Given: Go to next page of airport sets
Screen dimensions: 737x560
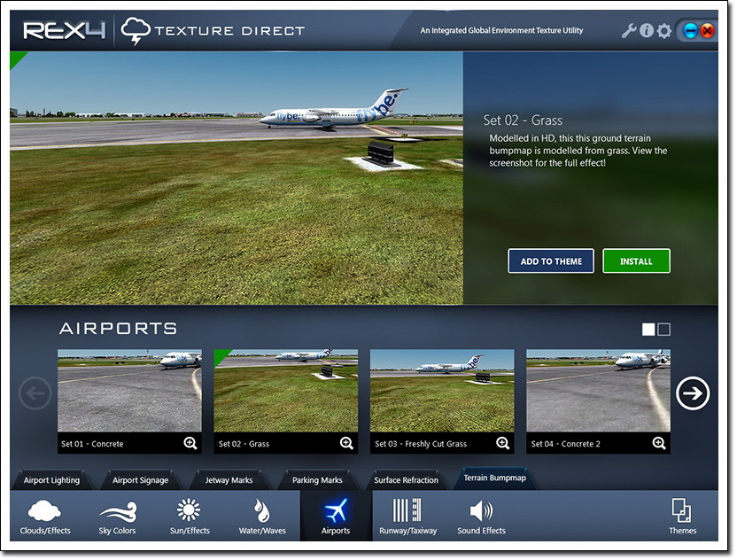Looking at the screenshot, I should coord(693,393).
